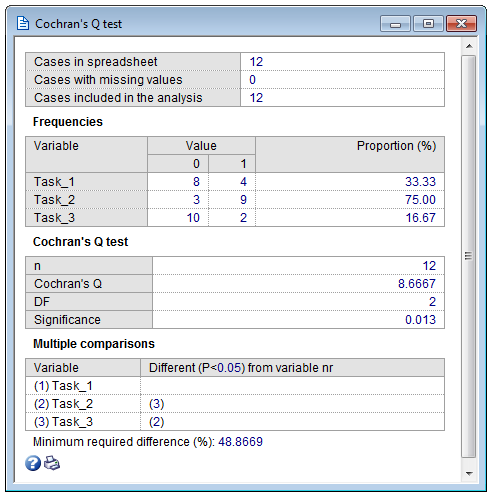Click the Task_3 row label in Frequencies
Image resolution: width=492 pixels, height=497 pixels.
click(54, 218)
